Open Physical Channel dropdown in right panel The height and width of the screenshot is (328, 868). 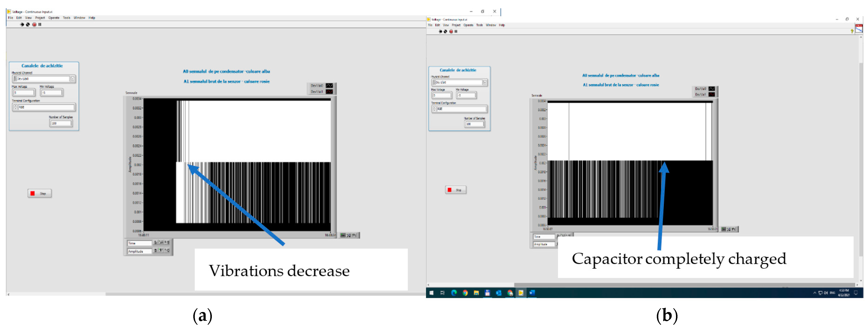click(485, 82)
